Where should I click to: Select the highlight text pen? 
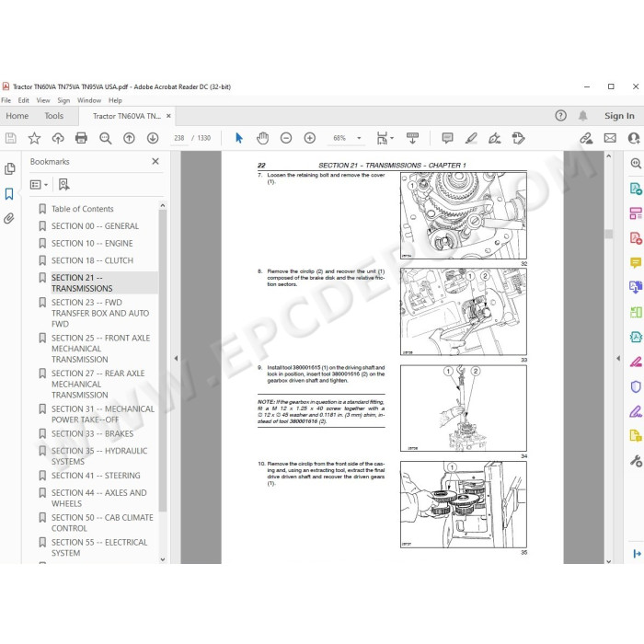[x=471, y=138]
